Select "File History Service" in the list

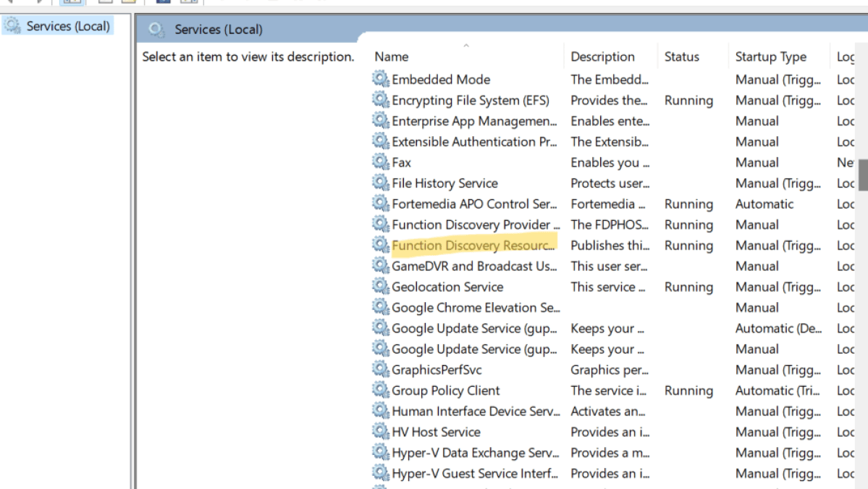pyautogui.click(x=444, y=183)
